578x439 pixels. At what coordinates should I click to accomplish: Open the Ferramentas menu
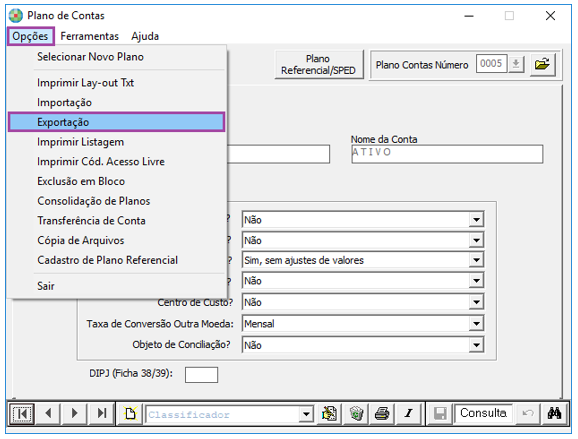click(x=90, y=36)
